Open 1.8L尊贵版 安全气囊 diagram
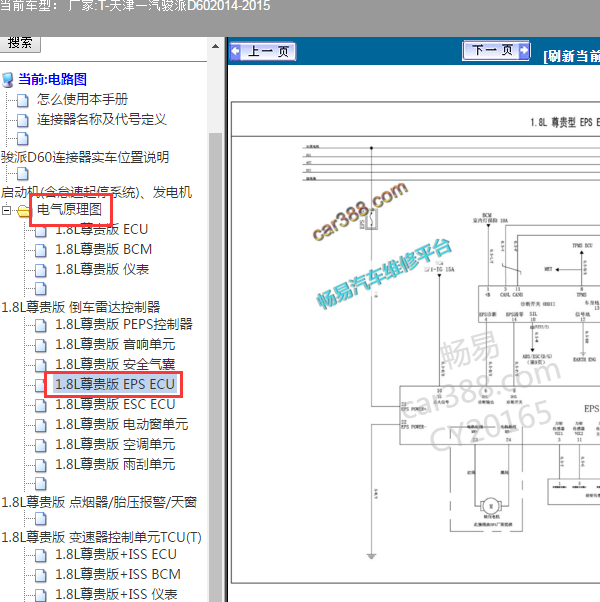 tap(115, 364)
